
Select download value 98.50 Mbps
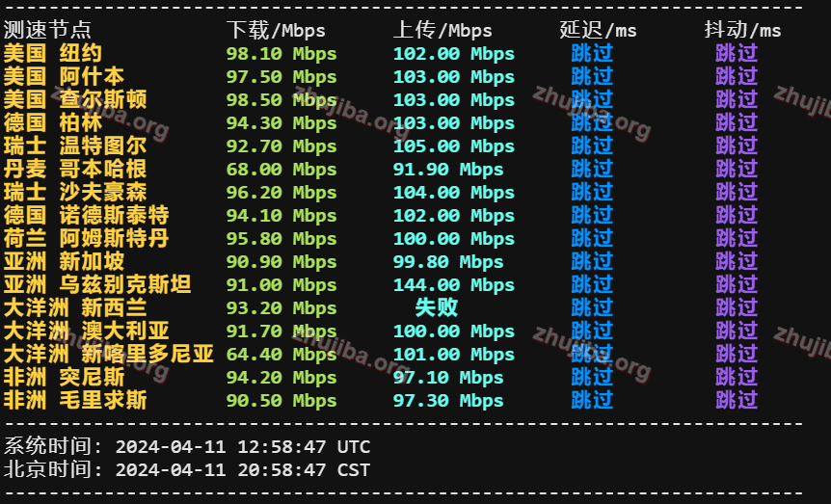[x=281, y=99]
